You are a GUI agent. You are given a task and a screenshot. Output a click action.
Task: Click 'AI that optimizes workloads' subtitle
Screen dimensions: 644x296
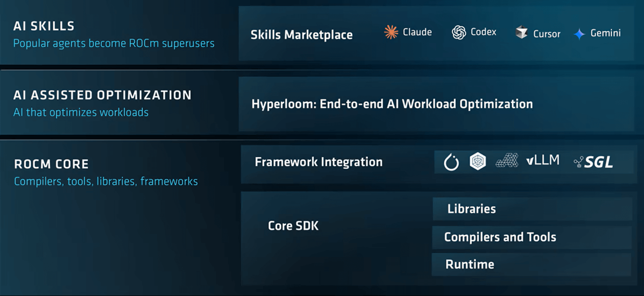tap(81, 112)
